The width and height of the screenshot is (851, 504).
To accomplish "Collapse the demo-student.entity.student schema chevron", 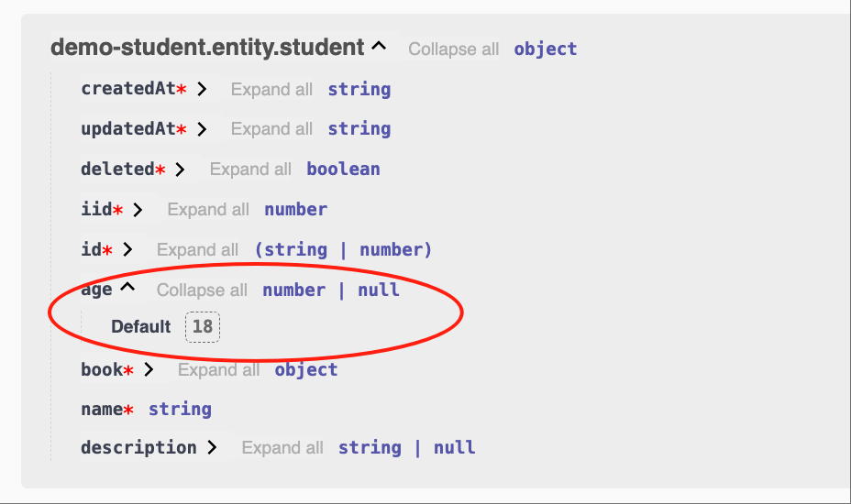I will pos(379,47).
